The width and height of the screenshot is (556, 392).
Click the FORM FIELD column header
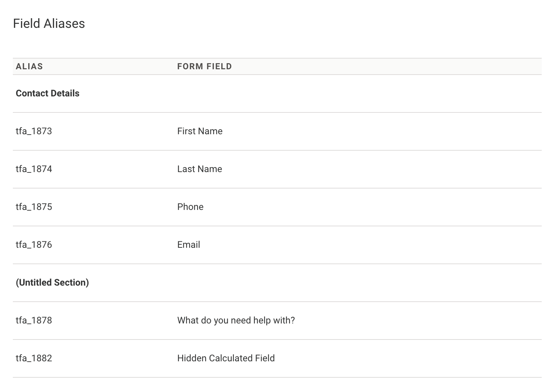[x=204, y=66]
